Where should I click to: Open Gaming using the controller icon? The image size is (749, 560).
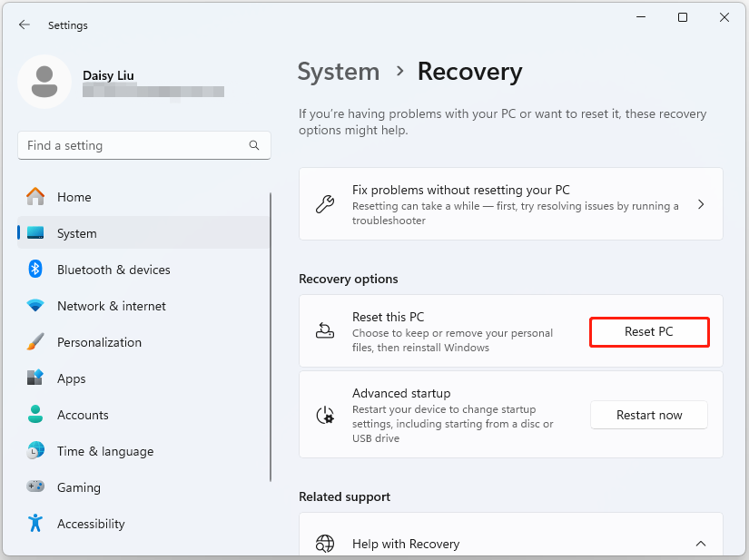(35, 486)
